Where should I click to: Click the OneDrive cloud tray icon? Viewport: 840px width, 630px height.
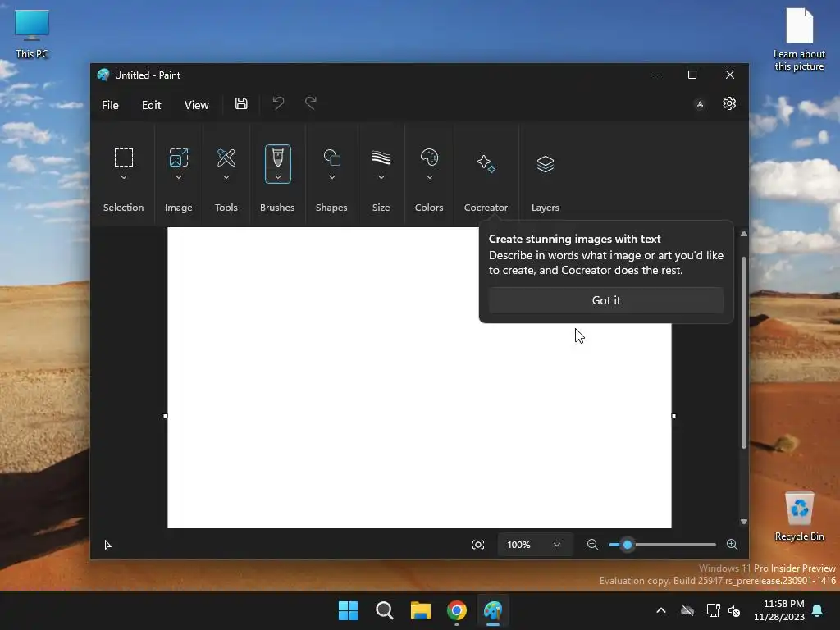pyautogui.click(x=687, y=610)
